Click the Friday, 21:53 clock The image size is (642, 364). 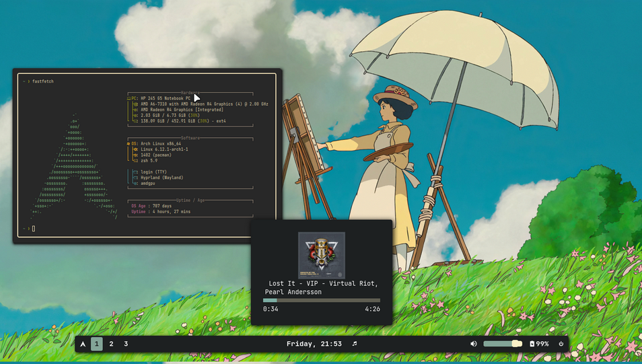click(x=314, y=344)
